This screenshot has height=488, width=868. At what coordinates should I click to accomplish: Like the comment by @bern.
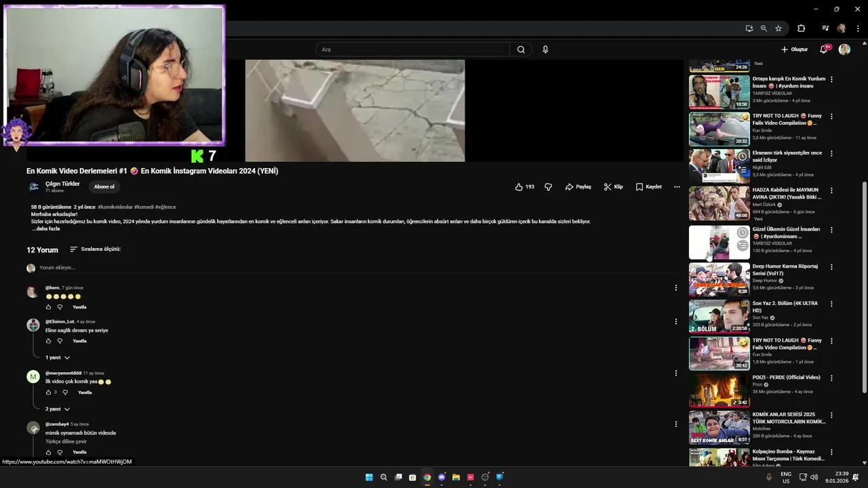(48, 307)
